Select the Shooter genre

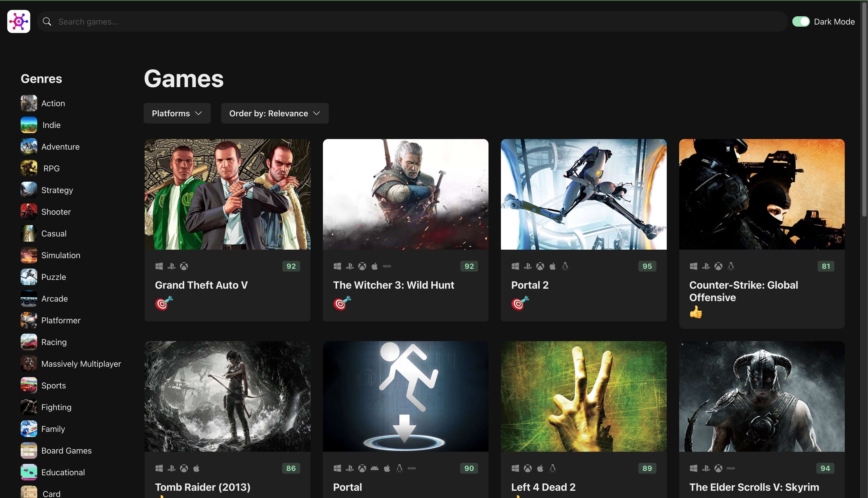coord(56,212)
